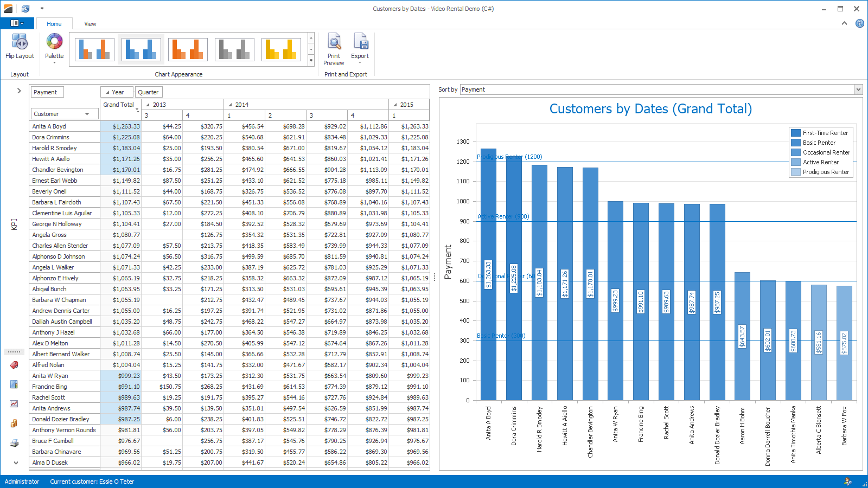Expand the KPI navigation pane
868x488 pixels.
(19, 91)
